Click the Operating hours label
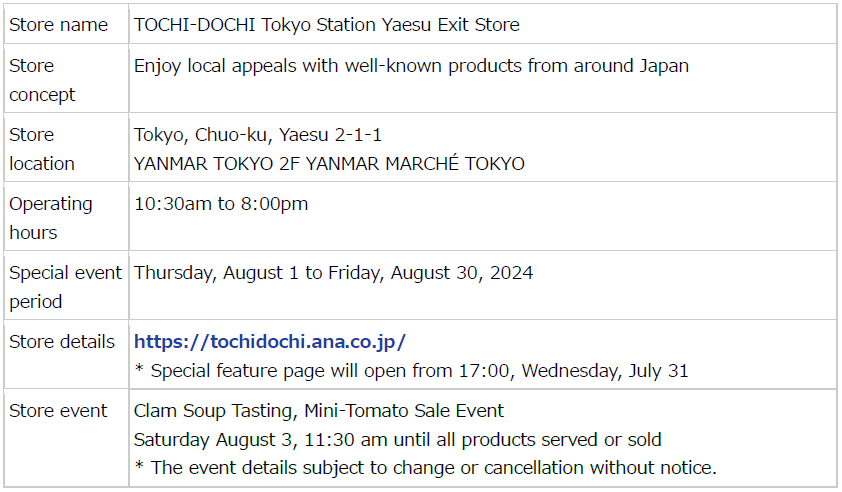842x492 pixels. pos(50,218)
